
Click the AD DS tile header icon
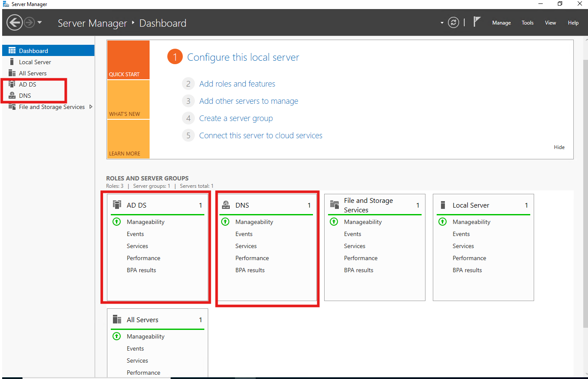click(x=116, y=205)
